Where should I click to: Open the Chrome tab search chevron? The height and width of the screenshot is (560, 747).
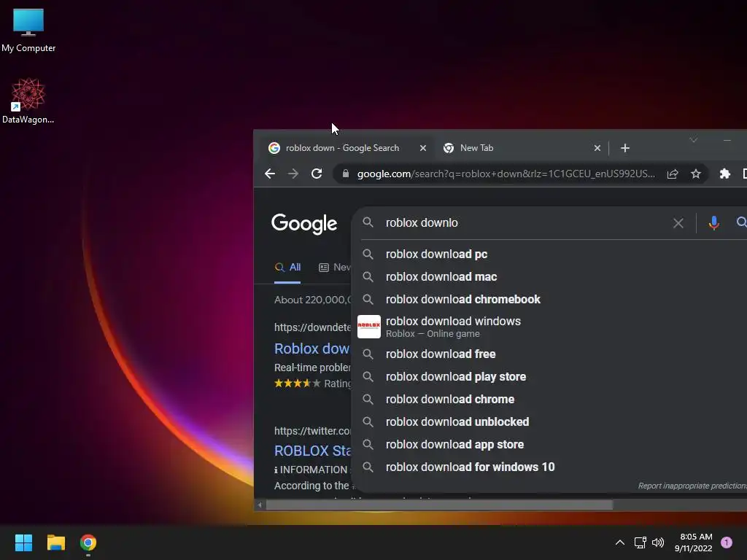[x=693, y=140]
